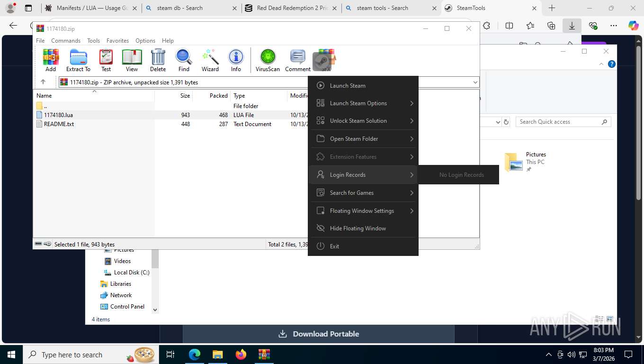Select Exit in Steam menu
The image size is (644, 364).
point(363,246)
